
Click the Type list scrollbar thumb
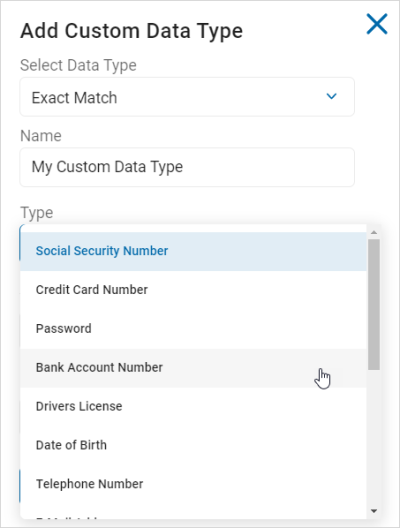pos(374,304)
